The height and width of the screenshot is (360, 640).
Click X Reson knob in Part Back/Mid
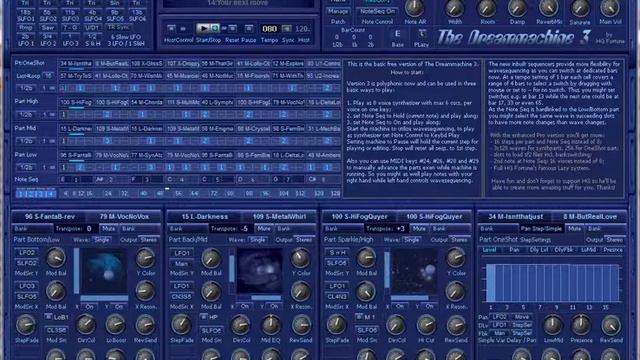point(300,291)
